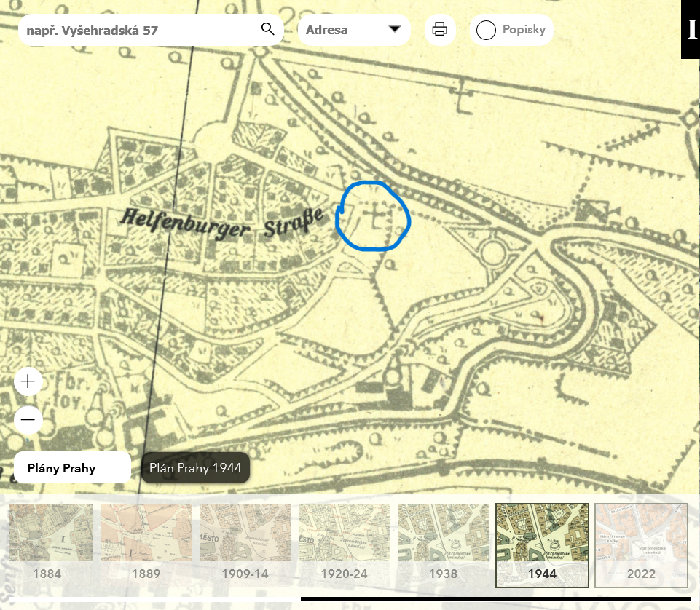Expand the Plány Prahy selector
This screenshot has width=700, height=610.
71,468
